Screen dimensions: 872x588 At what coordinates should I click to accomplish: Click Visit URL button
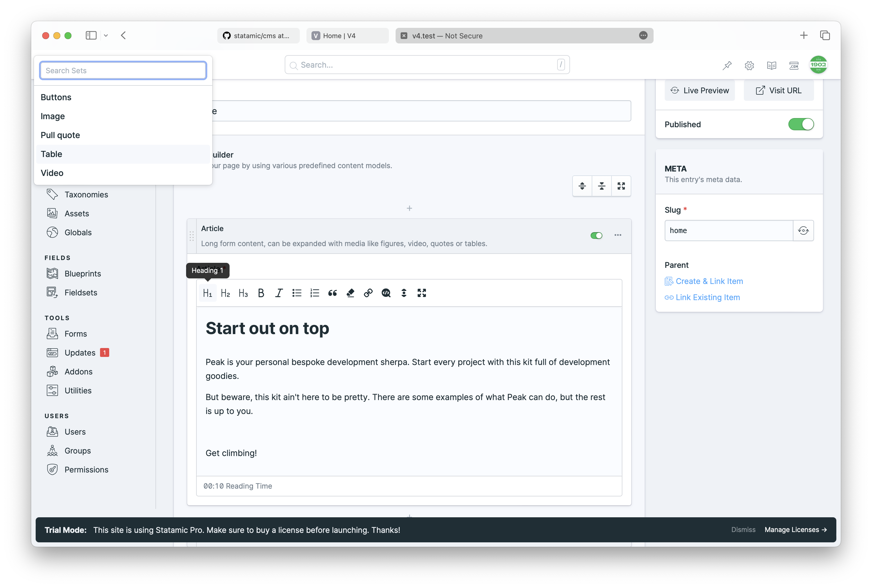779,90
